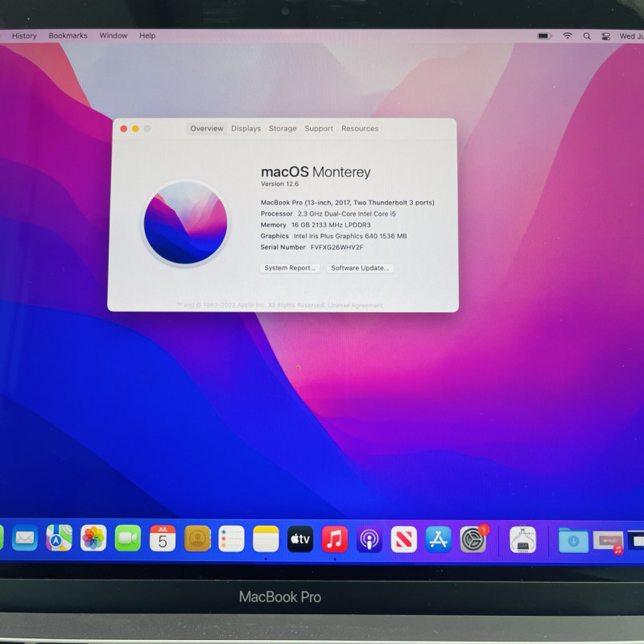
Task: Switch to the Support tab
Action: click(319, 129)
